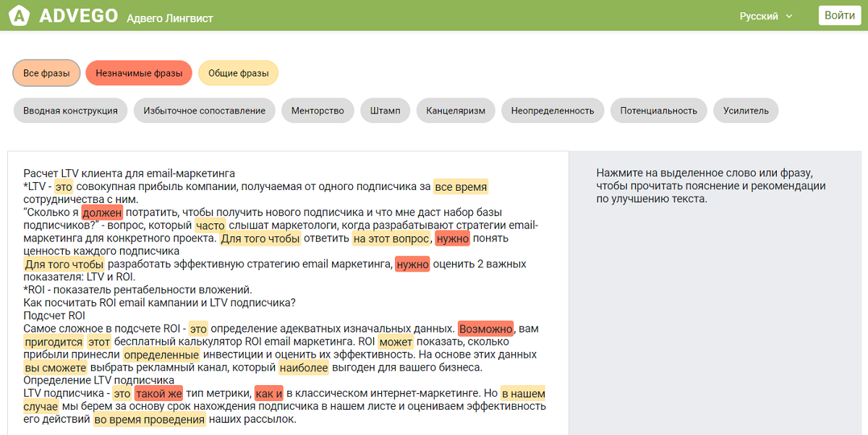Toggle the Незначимые фразы filter
This screenshot has height=435, width=868.
139,73
